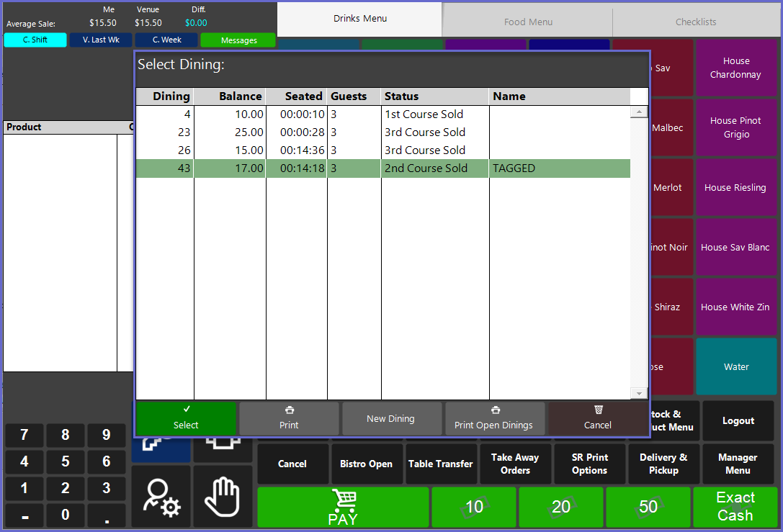
Task: Tap the 50 dollar quick cash button
Action: point(648,507)
